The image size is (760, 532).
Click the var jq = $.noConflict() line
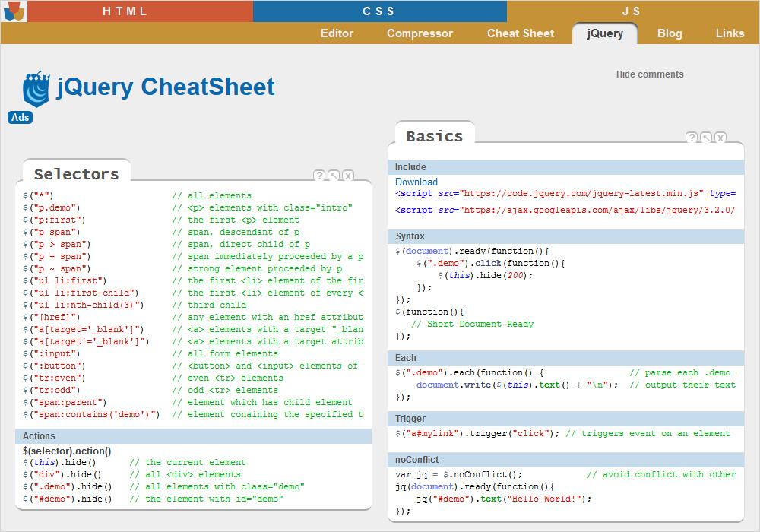565,474
